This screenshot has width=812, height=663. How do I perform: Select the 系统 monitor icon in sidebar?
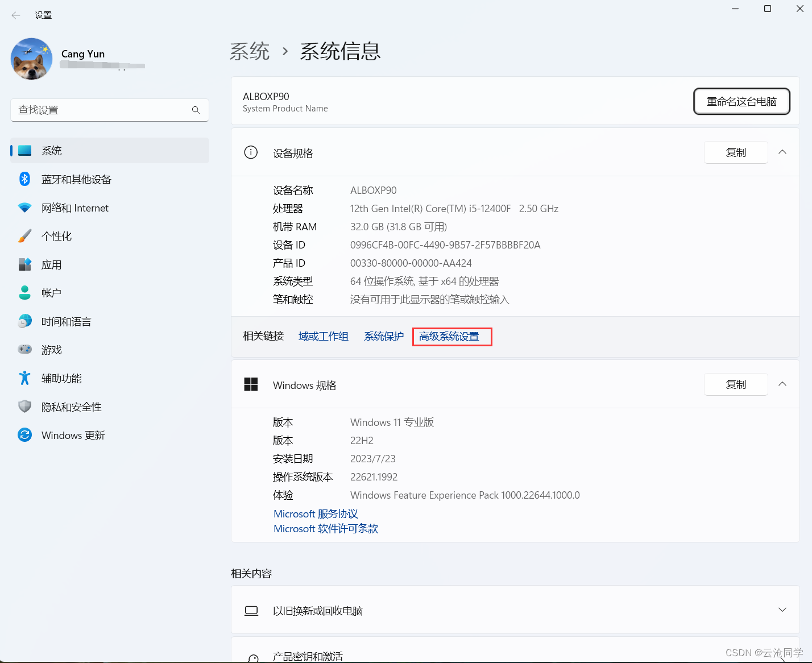click(25, 151)
